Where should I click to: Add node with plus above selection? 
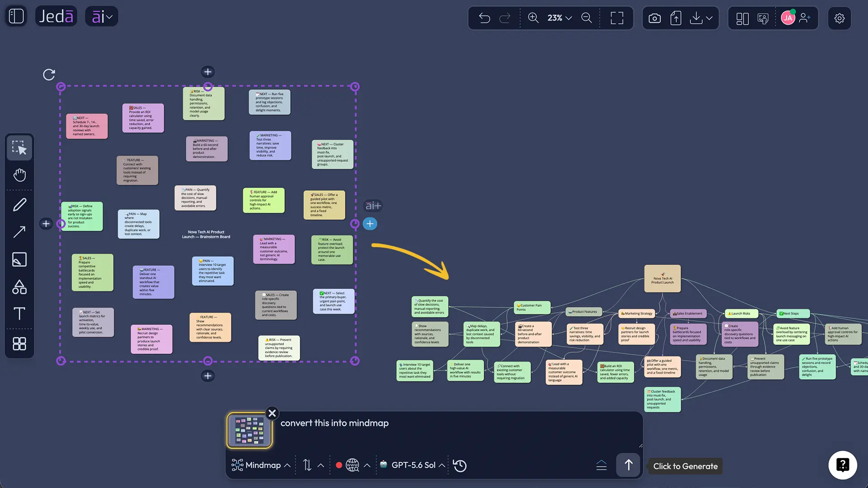coord(208,72)
